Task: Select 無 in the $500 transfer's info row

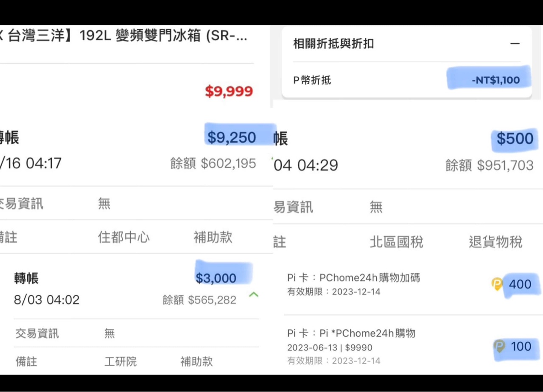Action: point(376,207)
